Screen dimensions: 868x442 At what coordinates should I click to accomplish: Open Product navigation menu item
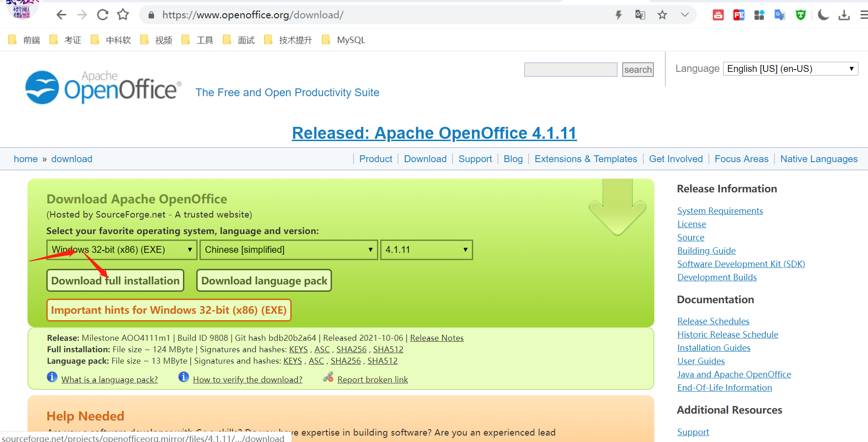(x=376, y=159)
